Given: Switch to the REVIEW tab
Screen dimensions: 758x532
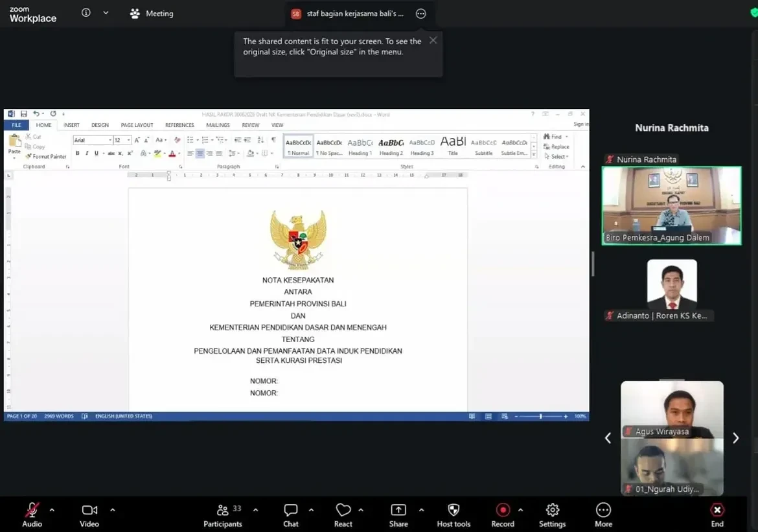Looking at the screenshot, I should click(251, 125).
